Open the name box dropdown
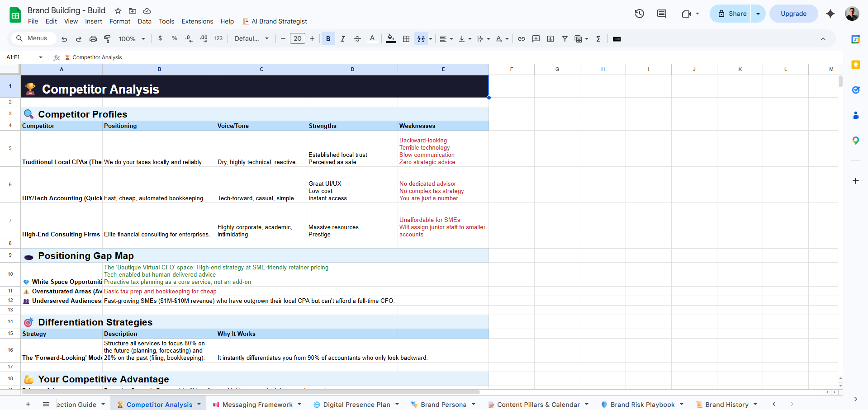 tap(41, 57)
